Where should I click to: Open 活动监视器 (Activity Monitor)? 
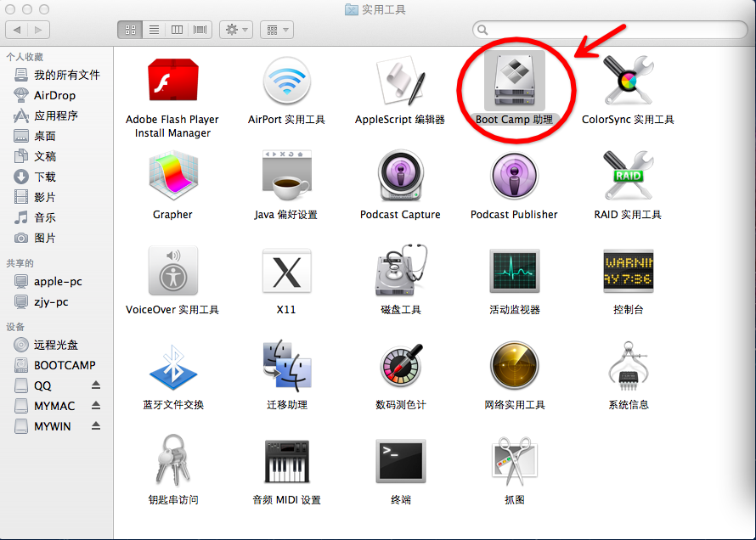click(515, 271)
